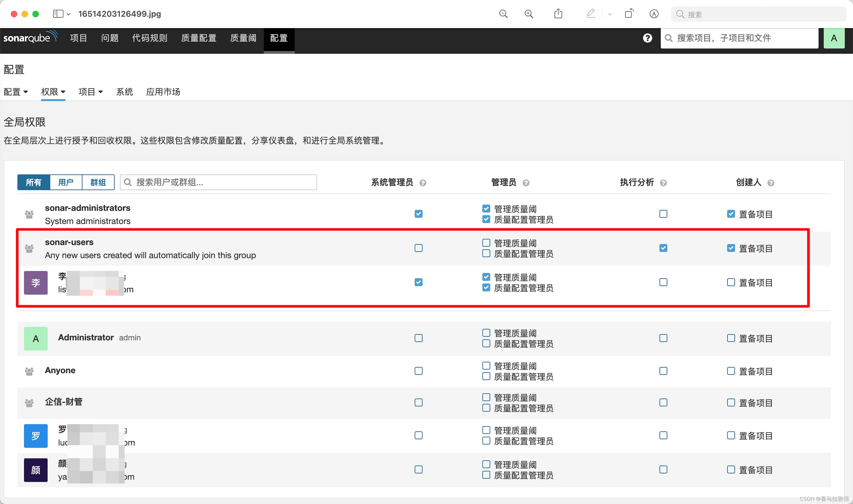The width and height of the screenshot is (853, 504).
Task: Click the Anyone group name
Action: click(60, 370)
